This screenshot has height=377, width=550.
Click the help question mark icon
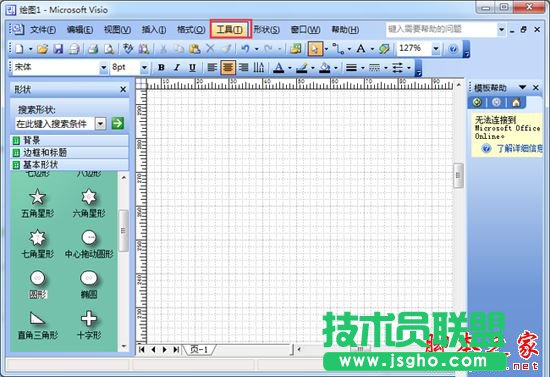(453, 49)
